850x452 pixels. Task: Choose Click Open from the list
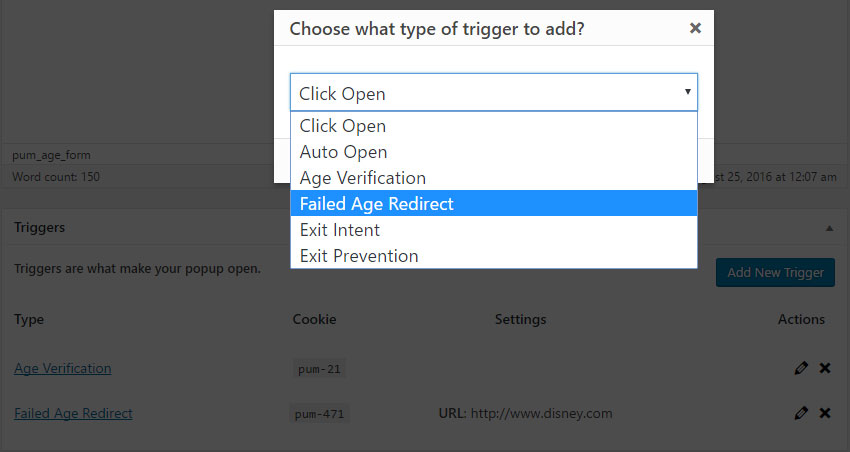[x=494, y=126]
